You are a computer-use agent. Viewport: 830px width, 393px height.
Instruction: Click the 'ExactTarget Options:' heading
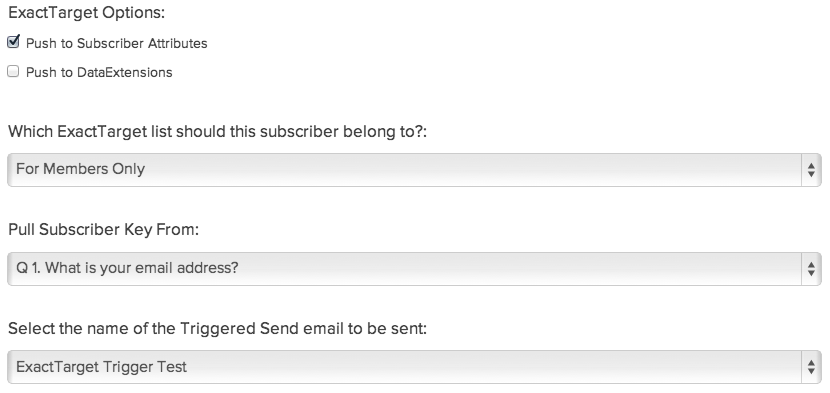(x=86, y=13)
